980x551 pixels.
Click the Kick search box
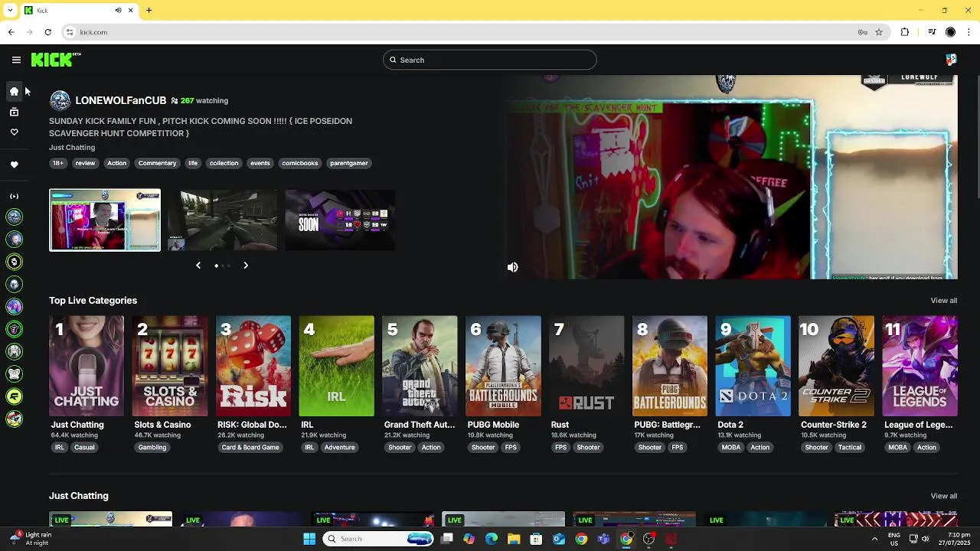pos(490,60)
